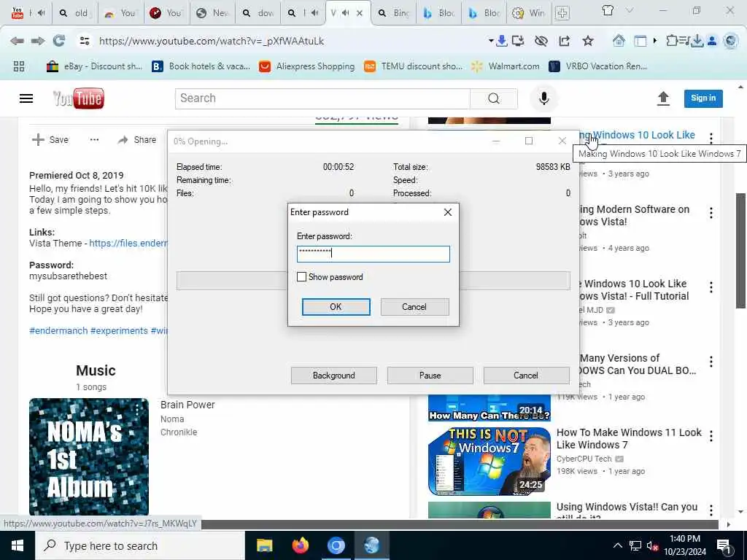Image resolution: width=747 pixels, height=560 pixels.
Task: Switch to the 'New' tab with globe icon
Action: tap(212, 13)
